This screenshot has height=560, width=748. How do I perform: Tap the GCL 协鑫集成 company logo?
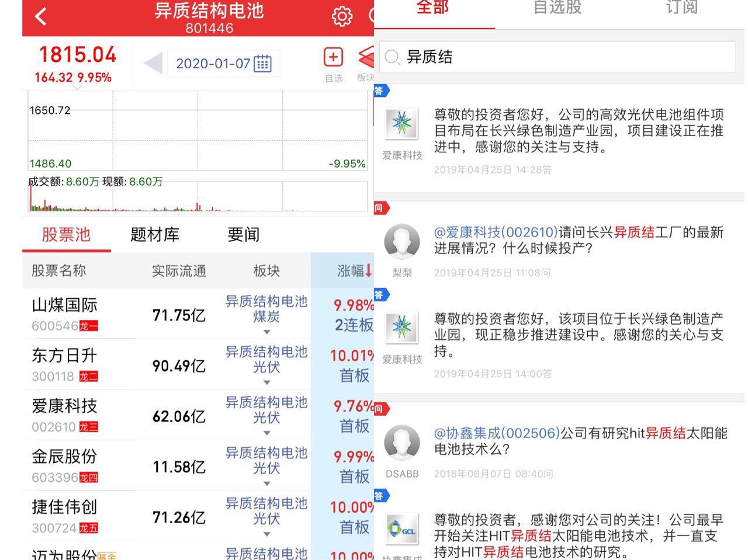pos(402,529)
